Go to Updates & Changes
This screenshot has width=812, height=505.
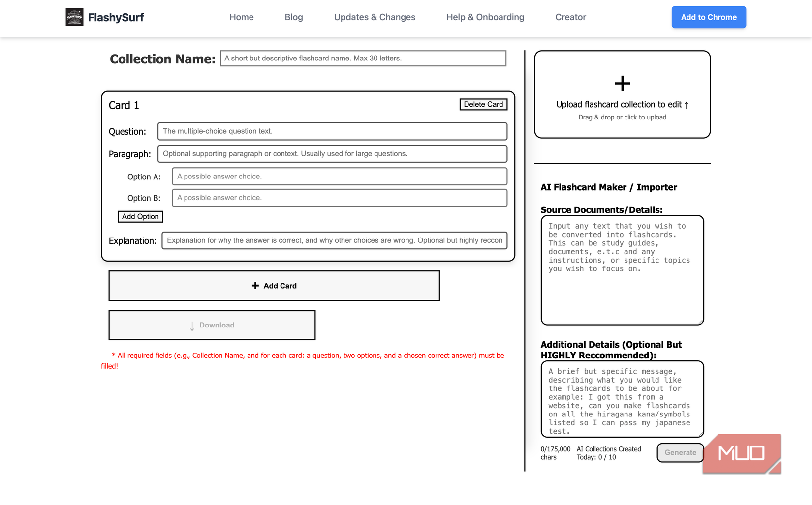375,17
